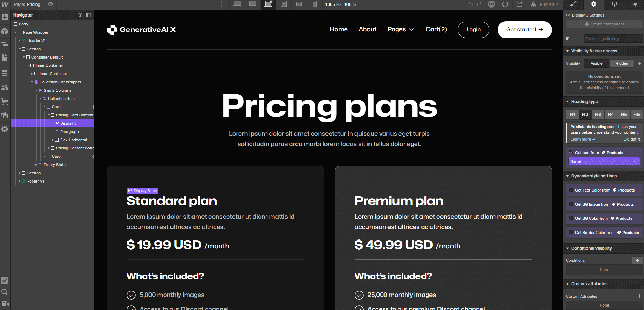Collapse the Heading type section
The width and height of the screenshot is (644, 310).
(x=568, y=101)
